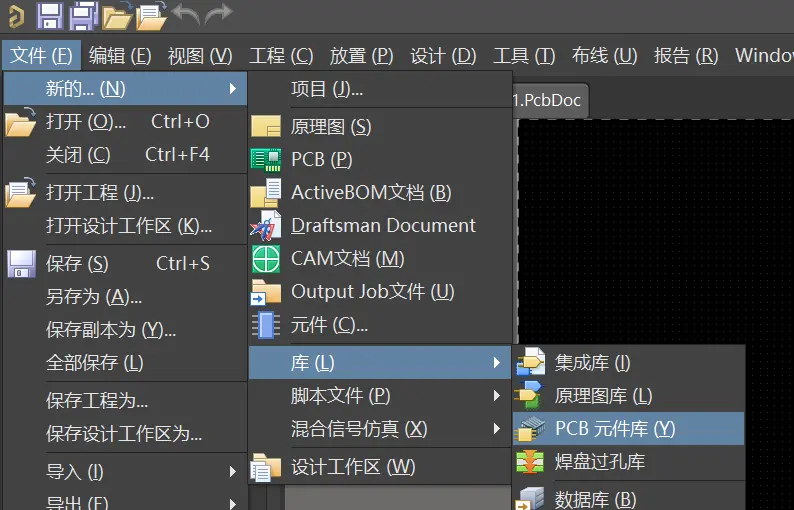
Task: Click the Undo arrow in the toolbar
Action: coord(186,14)
